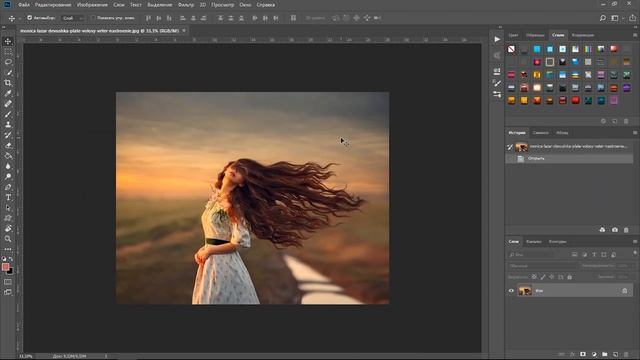Select the Eraser tool
This screenshot has width=640, height=360.
click(x=8, y=145)
